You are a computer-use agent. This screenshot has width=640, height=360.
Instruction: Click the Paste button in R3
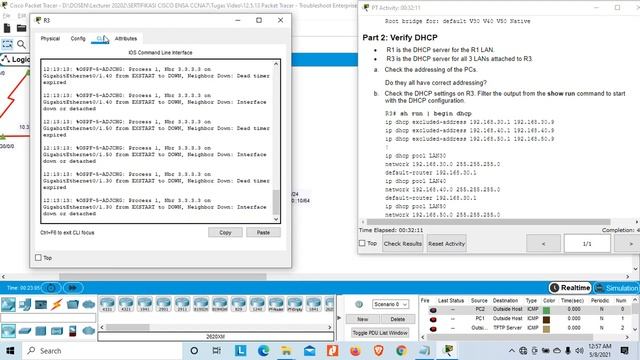tap(263, 232)
